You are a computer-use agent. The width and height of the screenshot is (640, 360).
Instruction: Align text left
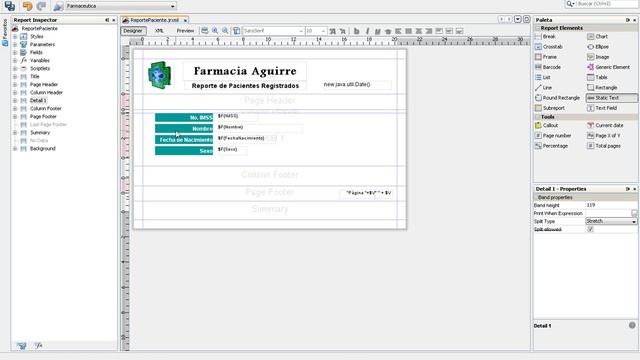click(398, 31)
